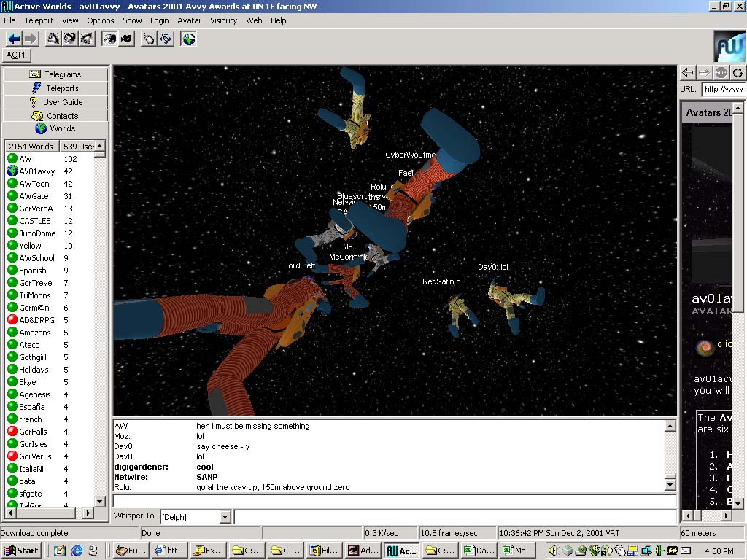This screenshot has height=560, width=747.
Task: Click the Windows Start button
Action: (21, 551)
